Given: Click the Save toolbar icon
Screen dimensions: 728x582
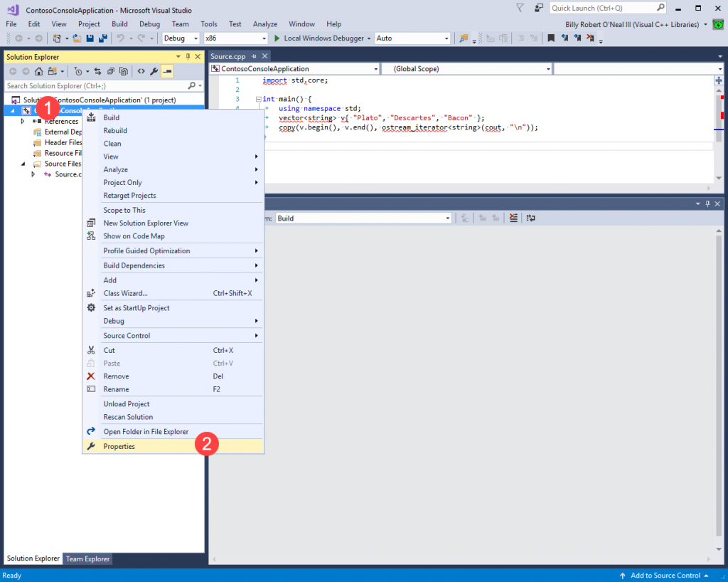Looking at the screenshot, I should tap(90, 38).
